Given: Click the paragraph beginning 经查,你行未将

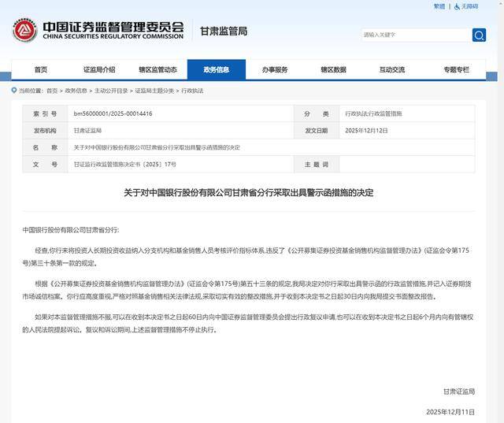Looking at the screenshot, I should [x=246, y=257].
